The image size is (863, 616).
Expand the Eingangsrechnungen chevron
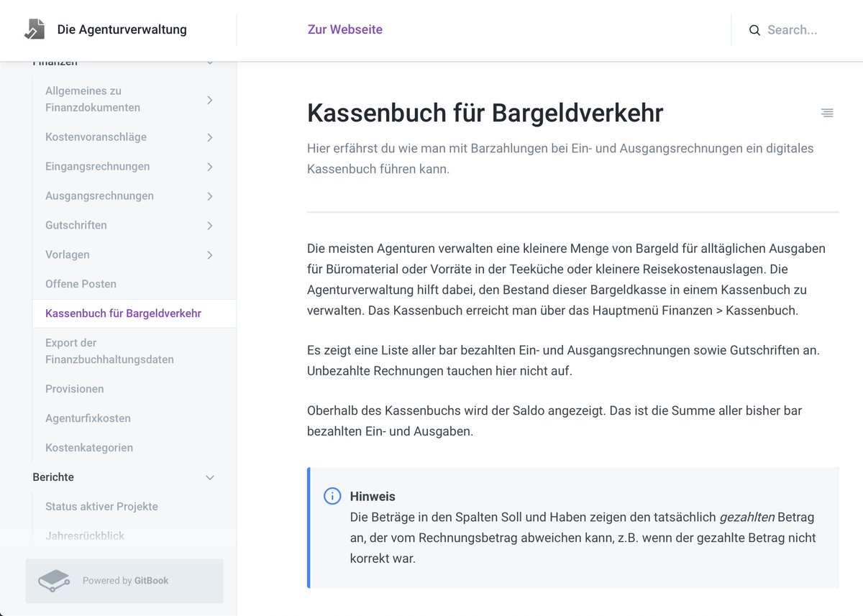pos(210,167)
